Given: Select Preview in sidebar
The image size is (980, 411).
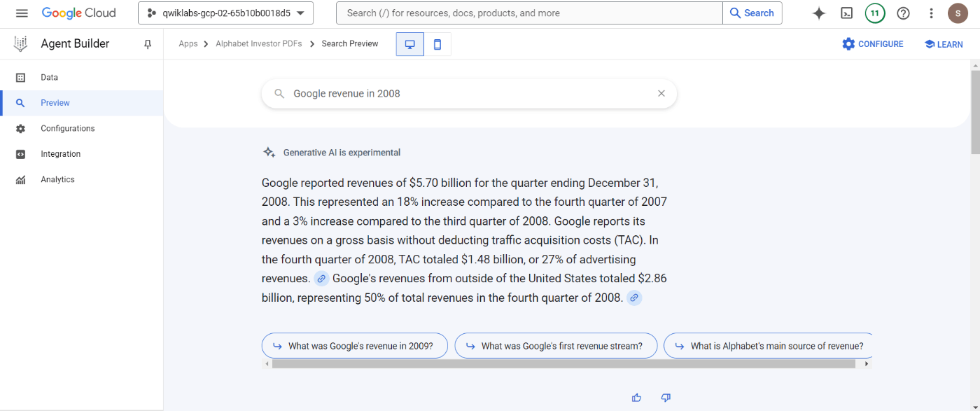Looking at the screenshot, I should (x=81, y=103).
